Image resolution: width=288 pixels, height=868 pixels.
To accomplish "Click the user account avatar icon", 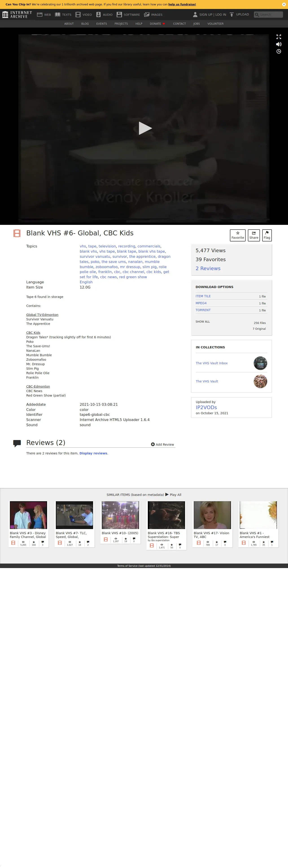I will click(x=195, y=15).
